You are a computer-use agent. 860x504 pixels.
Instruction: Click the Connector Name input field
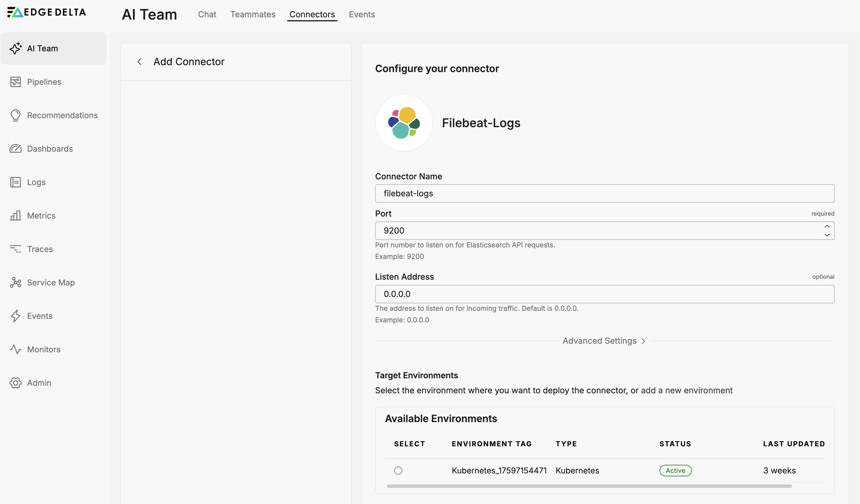[604, 193]
